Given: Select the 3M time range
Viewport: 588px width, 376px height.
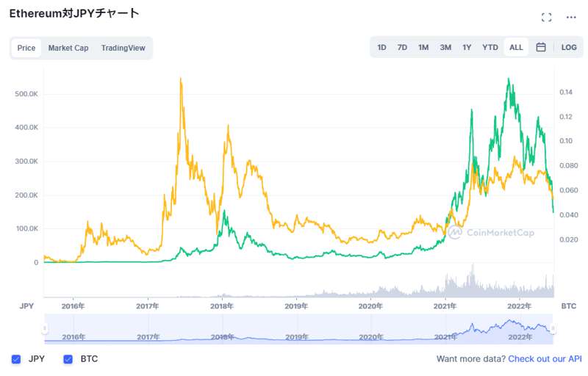Looking at the screenshot, I should (445, 48).
